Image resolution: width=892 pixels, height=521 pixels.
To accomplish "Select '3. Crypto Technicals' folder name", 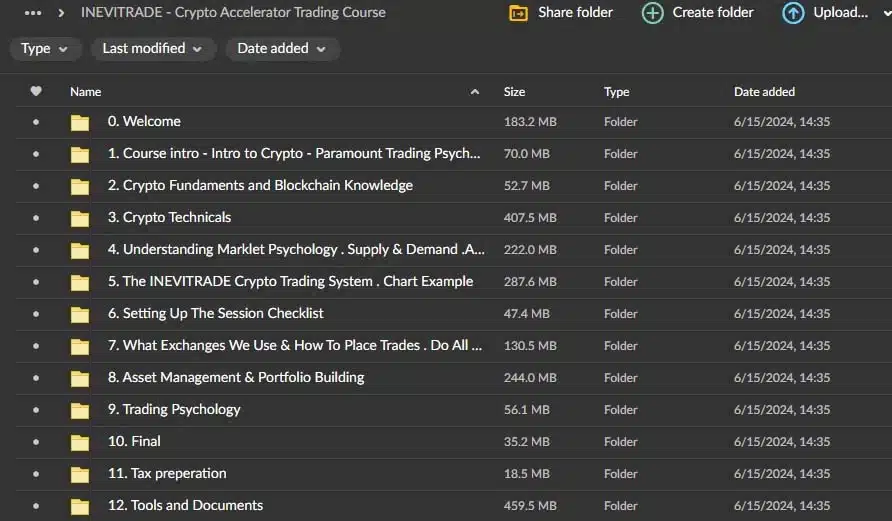I will click(x=169, y=217).
